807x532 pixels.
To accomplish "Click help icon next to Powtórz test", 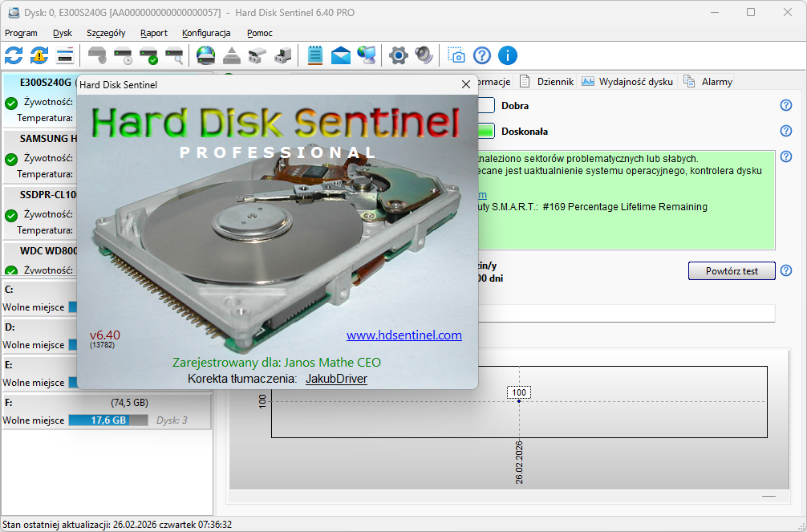I will pyautogui.click(x=786, y=270).
